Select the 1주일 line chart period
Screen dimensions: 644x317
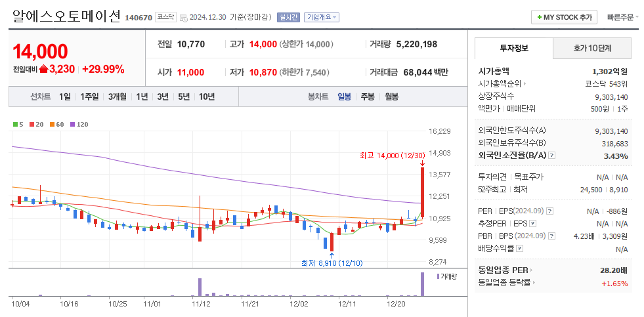(89, 97)
